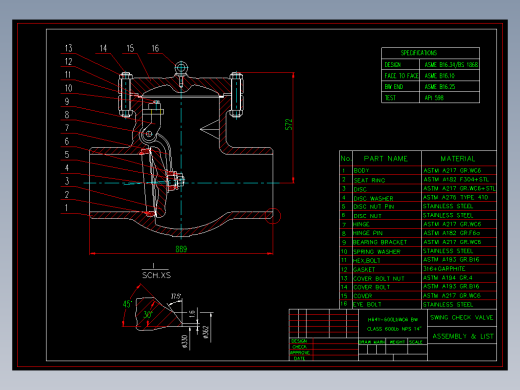Click the No. column header
520x390 pixels.
[346, 159]
